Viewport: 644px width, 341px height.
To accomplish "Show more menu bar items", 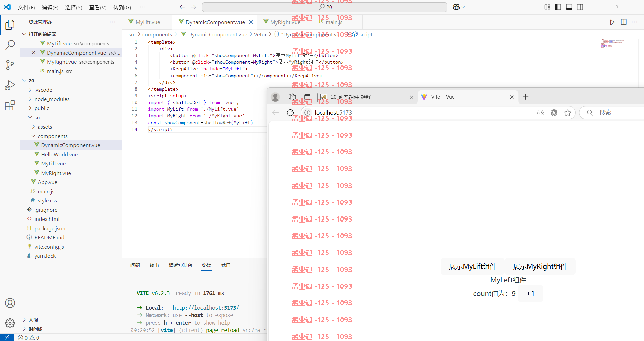I will (x=143, y=7).
